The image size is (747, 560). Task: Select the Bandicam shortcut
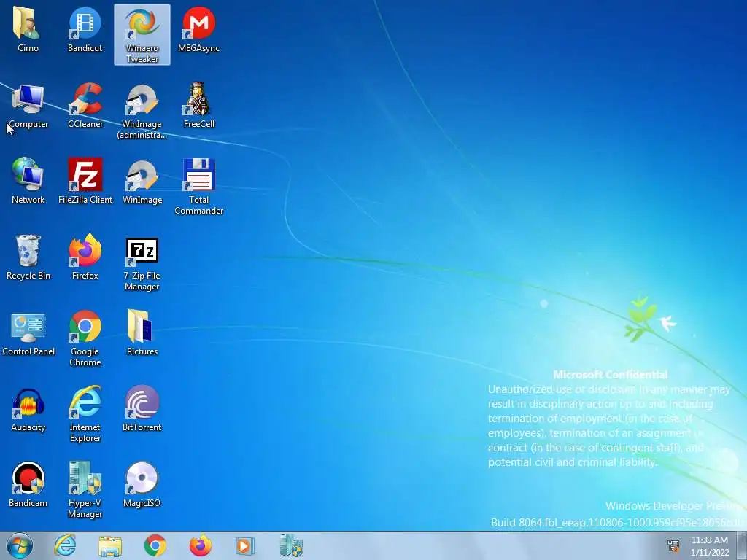28,485
